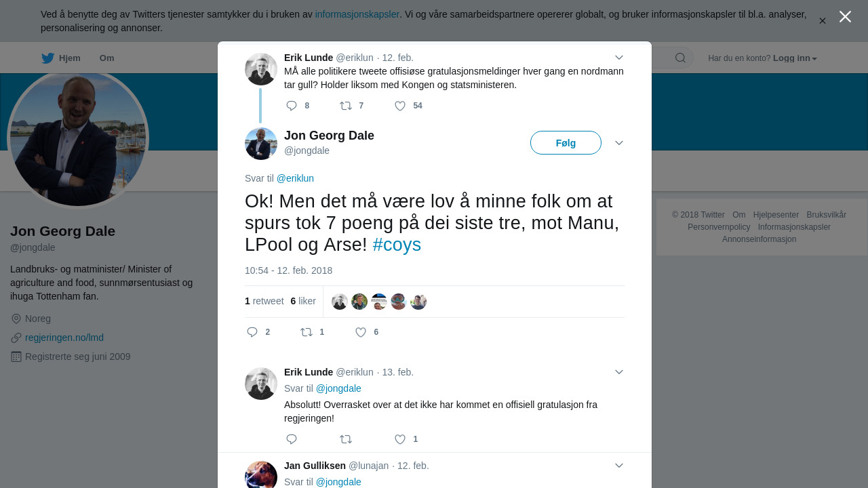The height and width of the screenshot is (488, 868).
Task: Click the Twitter bird Hjem icon
Action: tap(47, 58)
